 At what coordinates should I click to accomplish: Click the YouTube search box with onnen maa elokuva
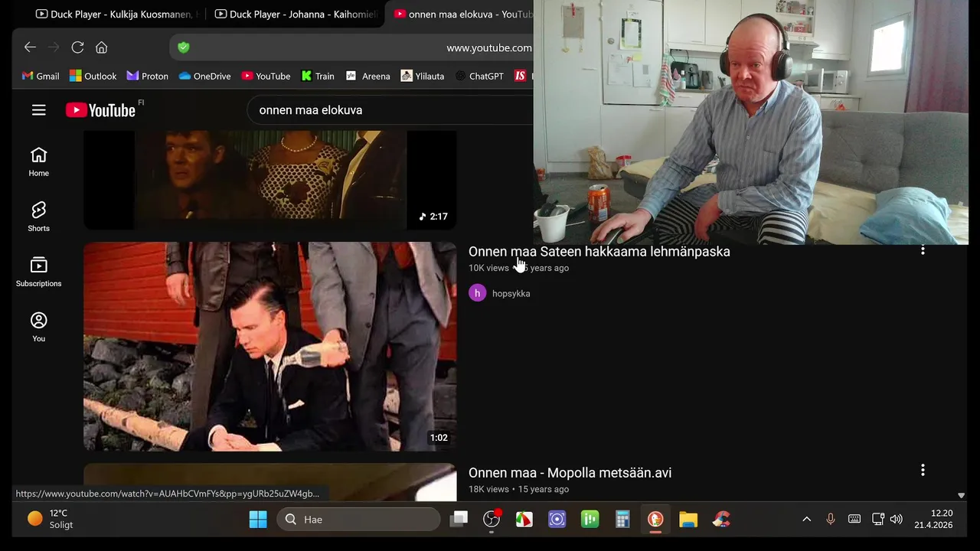tap(390, 110)
